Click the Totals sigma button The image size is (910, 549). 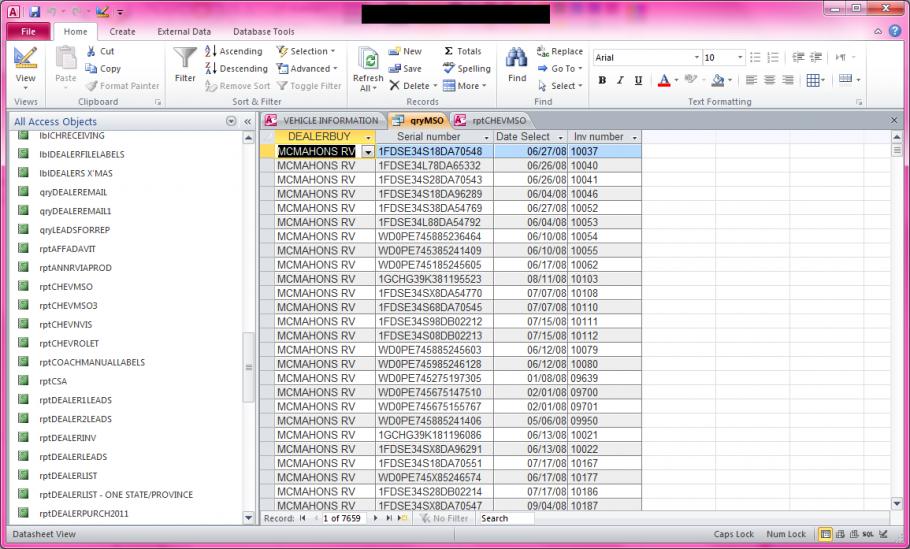(463, 51)
